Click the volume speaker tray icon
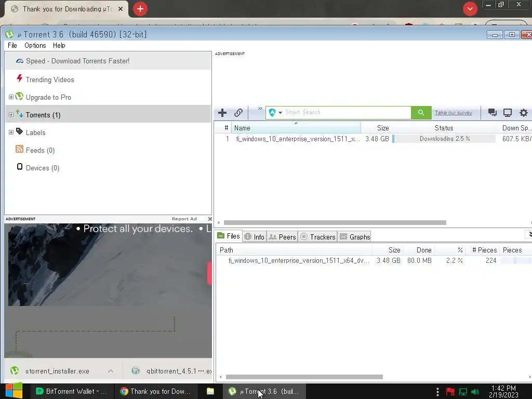Screen dimensions: 532x399 475,392
